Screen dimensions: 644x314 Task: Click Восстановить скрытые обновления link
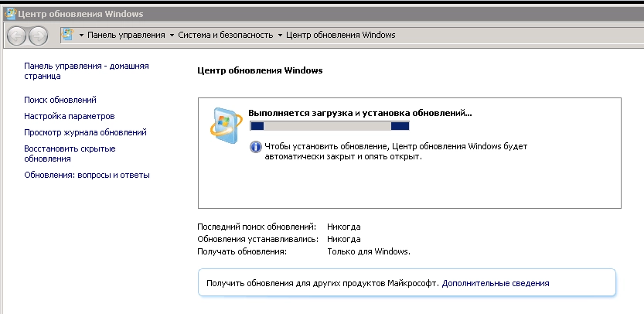70,153
